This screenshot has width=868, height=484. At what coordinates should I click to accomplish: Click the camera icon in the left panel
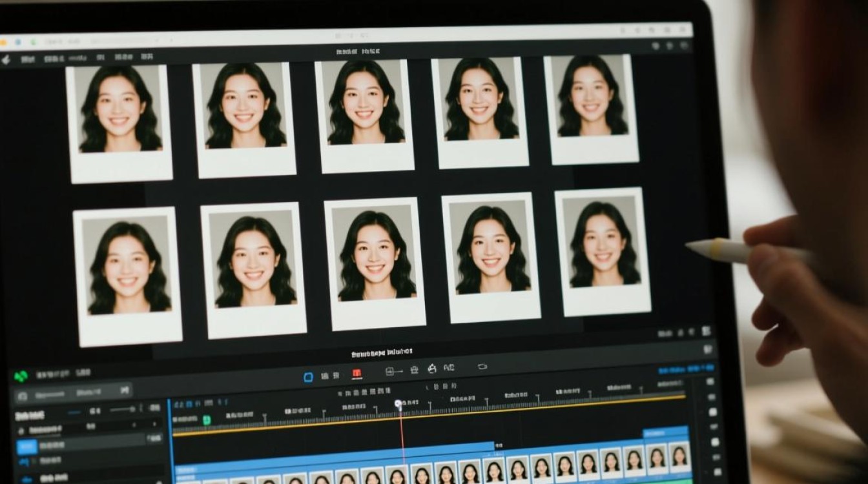click(x=22, y=395)
